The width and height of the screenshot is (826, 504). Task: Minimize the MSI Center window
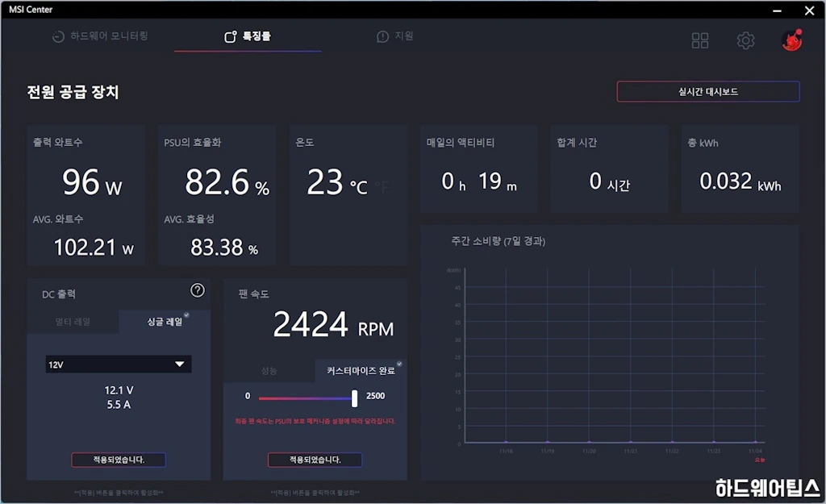[777, 10]
